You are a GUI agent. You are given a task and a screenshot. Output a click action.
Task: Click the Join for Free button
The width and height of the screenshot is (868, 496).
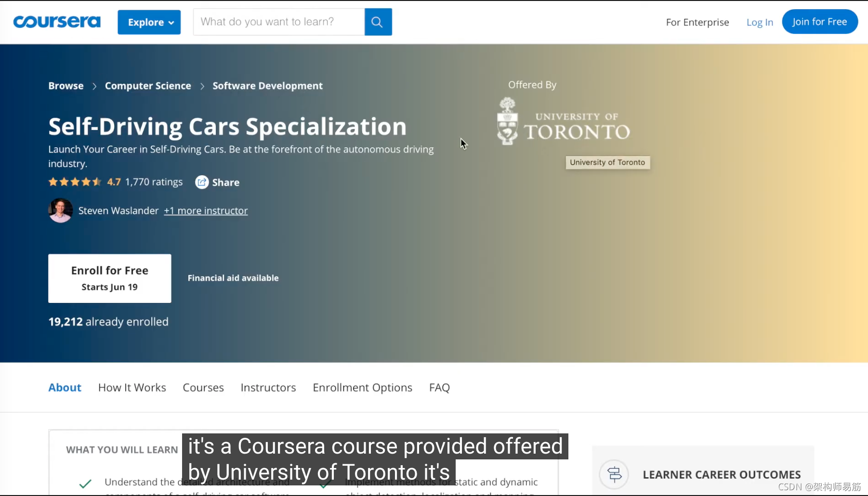(820, 22)
